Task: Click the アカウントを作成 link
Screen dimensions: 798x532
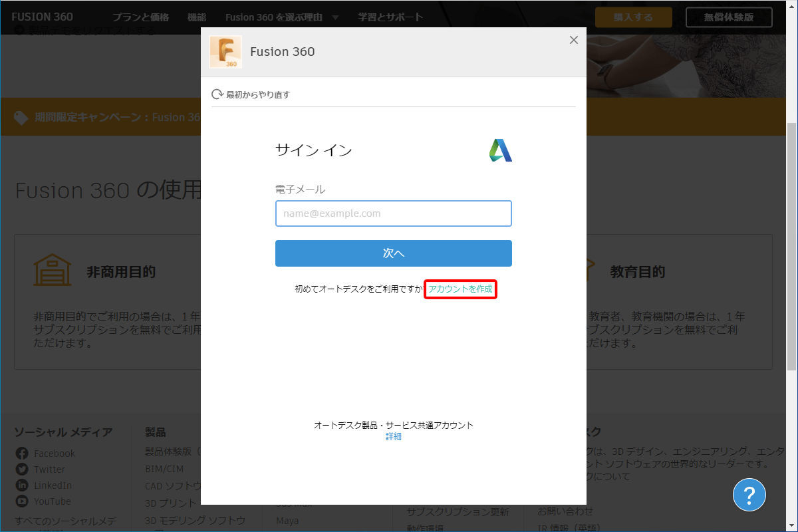Action: click(x=460, y=289)
